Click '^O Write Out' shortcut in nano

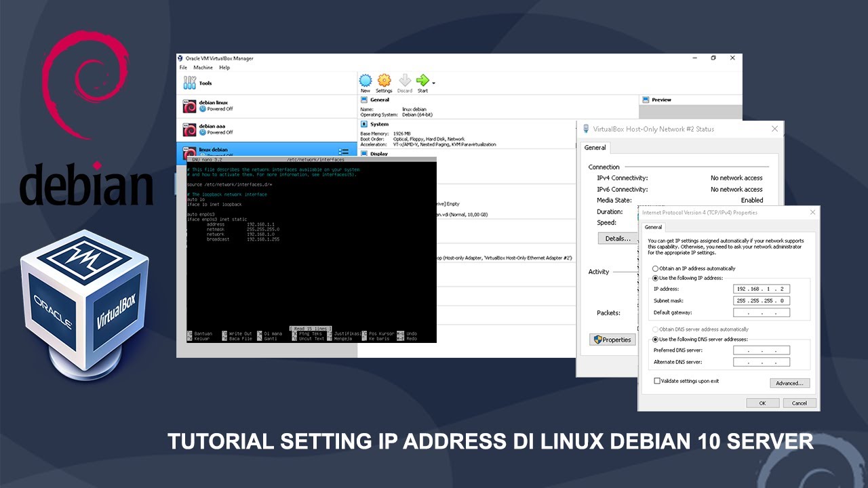[x=237, y=333]
